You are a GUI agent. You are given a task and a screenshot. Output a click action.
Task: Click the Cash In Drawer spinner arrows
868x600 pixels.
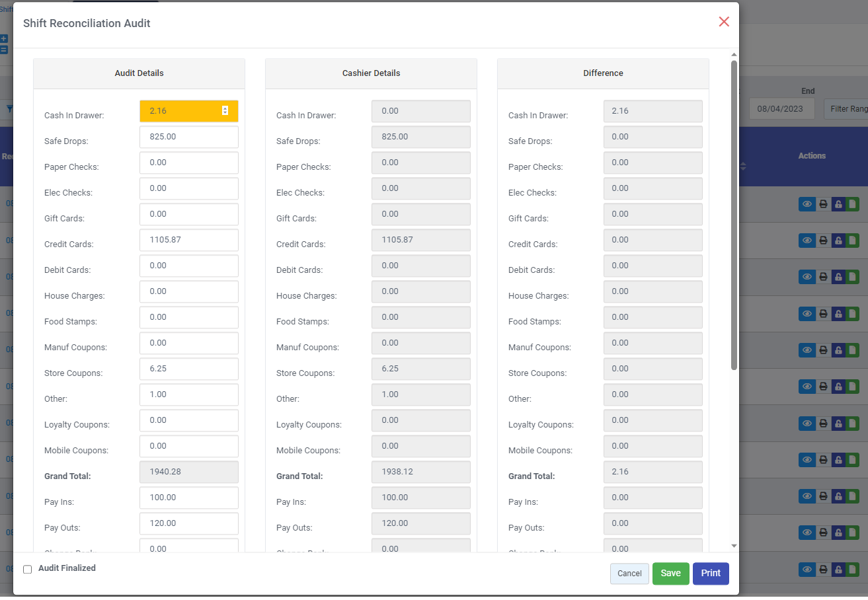(225, 111)
